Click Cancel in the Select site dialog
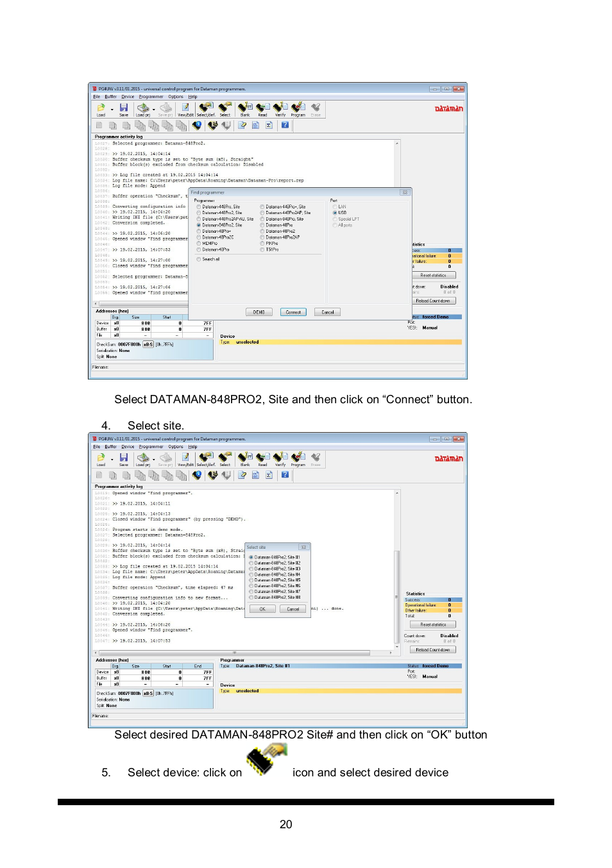Viewport: 612px width, 868px height. pos(293,609)
